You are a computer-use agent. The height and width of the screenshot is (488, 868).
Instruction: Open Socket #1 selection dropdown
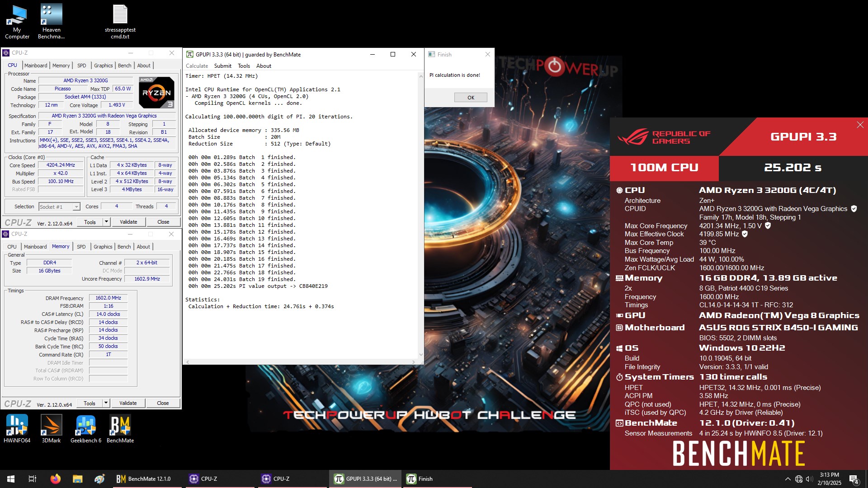click(59, 206)
